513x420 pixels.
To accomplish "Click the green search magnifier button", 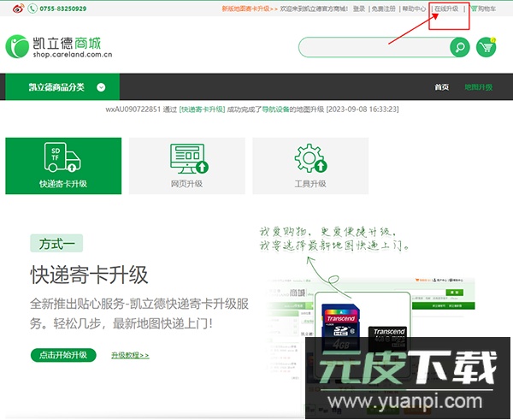I will [459, 47].
